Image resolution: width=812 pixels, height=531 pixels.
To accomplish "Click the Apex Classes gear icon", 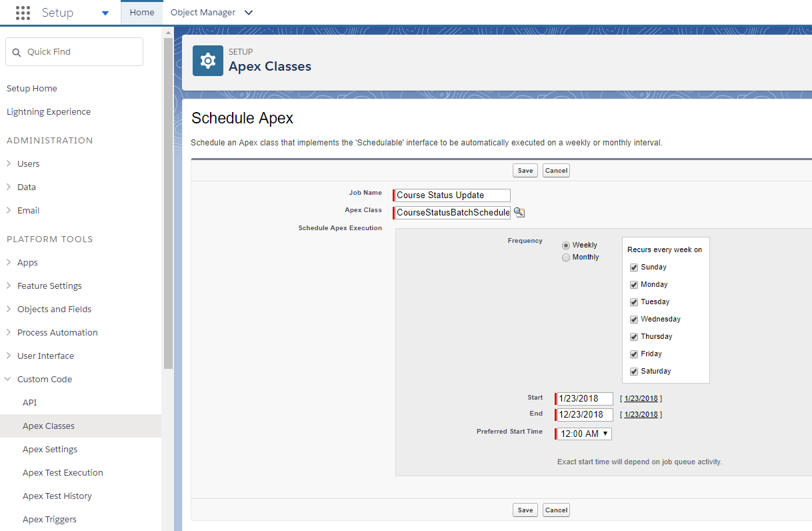I will click(208, 61).
